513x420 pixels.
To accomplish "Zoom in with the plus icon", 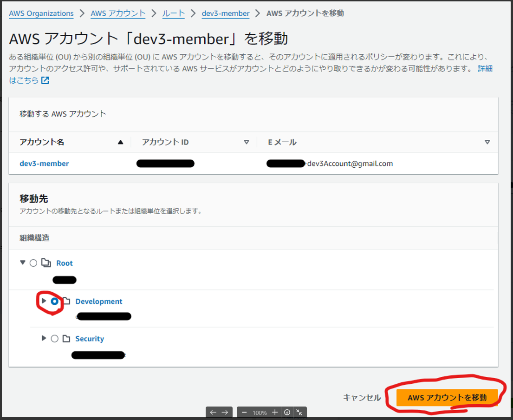I will pyautogui.click(x=275, y=413).
